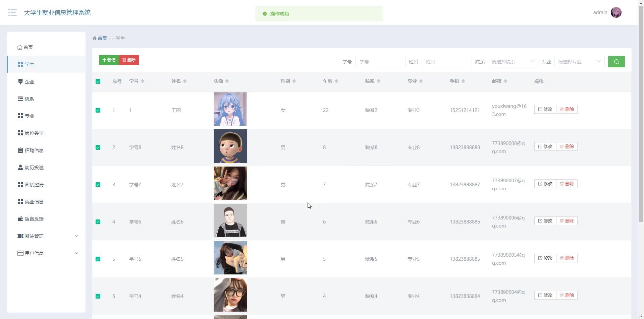Click 修改 for the 姓名8 row
The width and height of the screenshot is (644, 319).
[x=545, y=146]
